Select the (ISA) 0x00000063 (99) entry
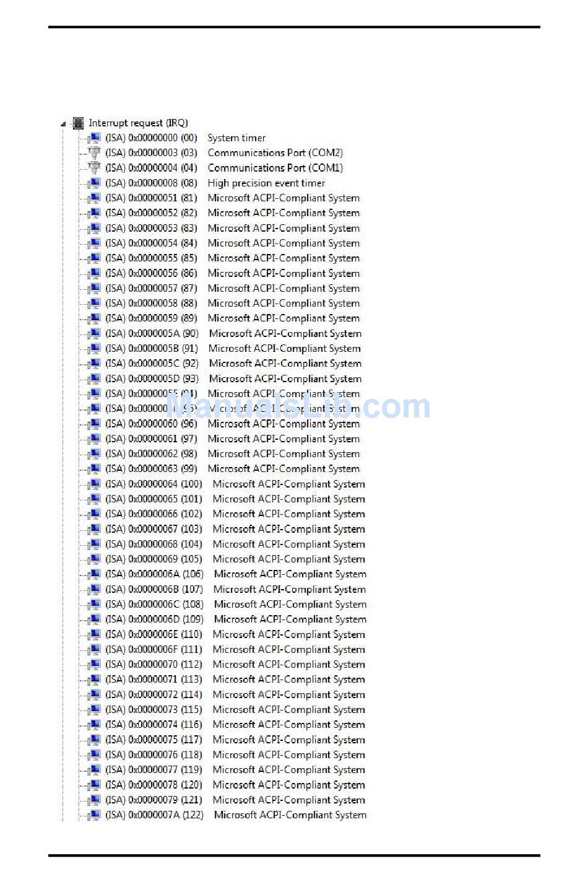 233,469
